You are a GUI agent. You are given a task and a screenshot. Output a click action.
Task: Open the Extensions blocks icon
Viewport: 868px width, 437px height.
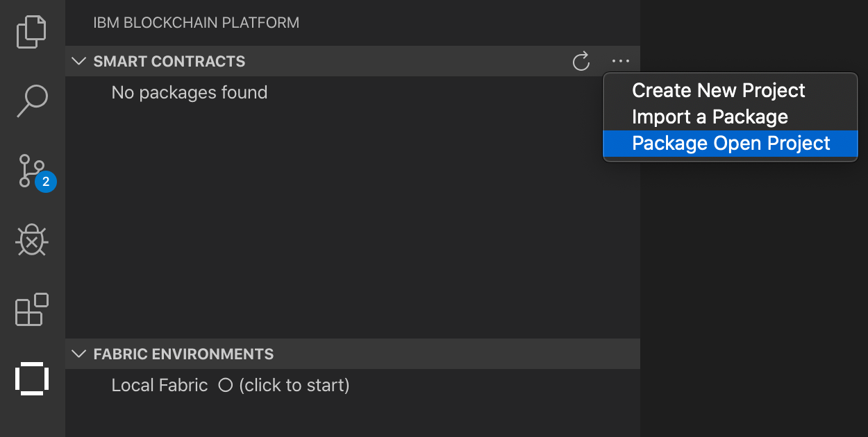32,309
